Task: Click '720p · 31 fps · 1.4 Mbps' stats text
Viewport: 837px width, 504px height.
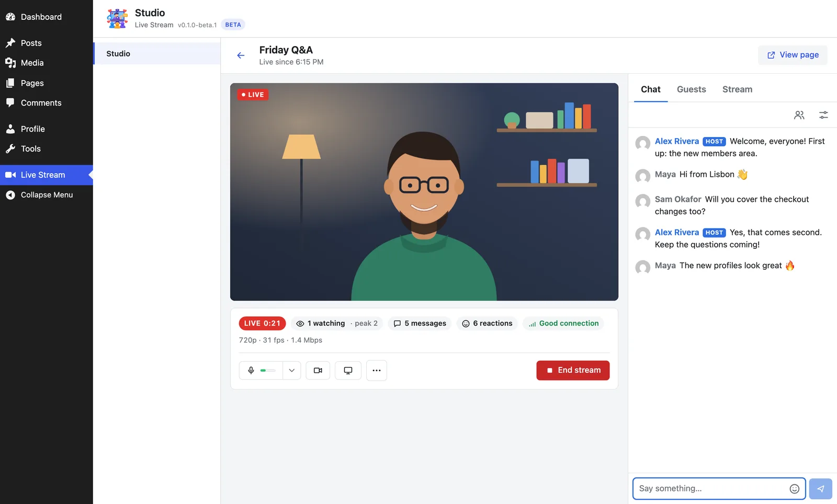Action: (280, 340)
